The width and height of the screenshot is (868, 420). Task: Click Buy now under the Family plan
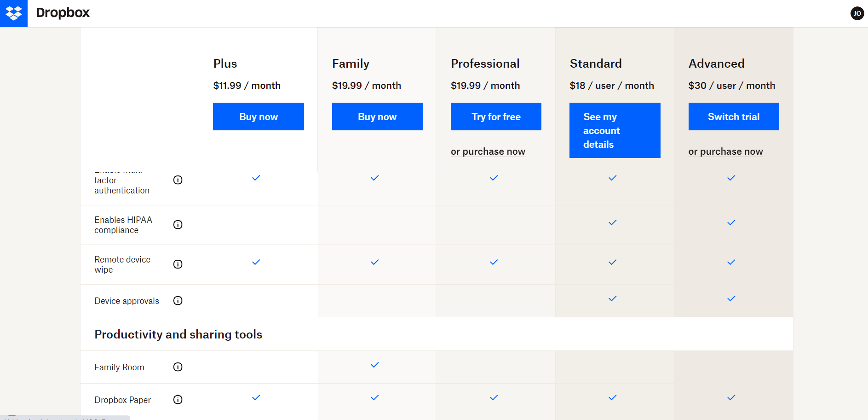coord(377,117)
